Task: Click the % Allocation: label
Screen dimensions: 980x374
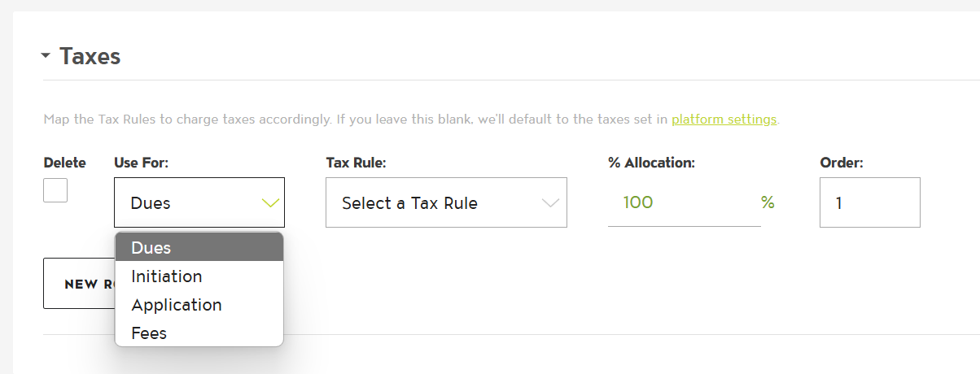Action: pos(651,163)
